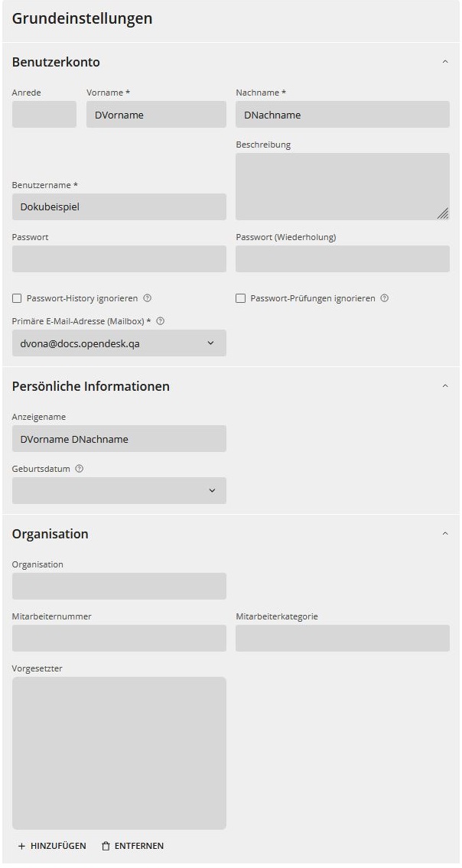Click the trash icon next to ENTFERNEN
Image resolution: width=462 pixels, height=868 pixels.
[106, 846]
